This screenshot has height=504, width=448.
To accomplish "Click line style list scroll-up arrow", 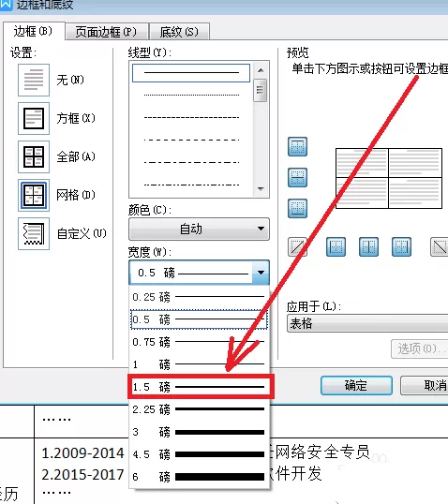I will click(261, 70).
